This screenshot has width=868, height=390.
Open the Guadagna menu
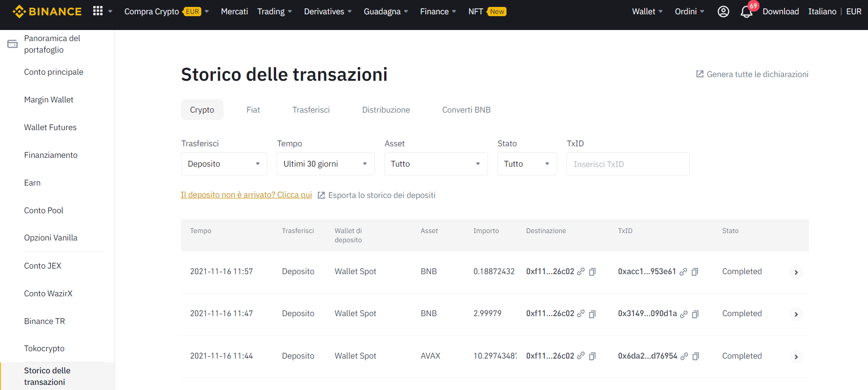click(386, 12)
